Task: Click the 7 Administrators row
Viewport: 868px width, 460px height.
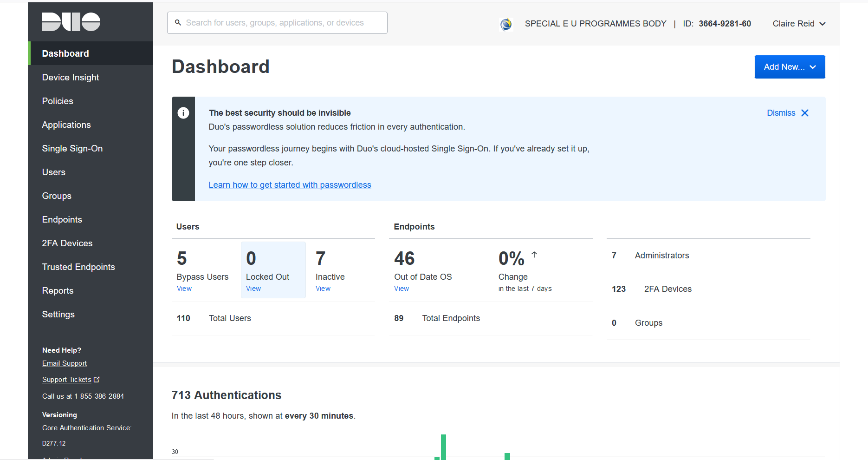Action: tap(708, 256)
